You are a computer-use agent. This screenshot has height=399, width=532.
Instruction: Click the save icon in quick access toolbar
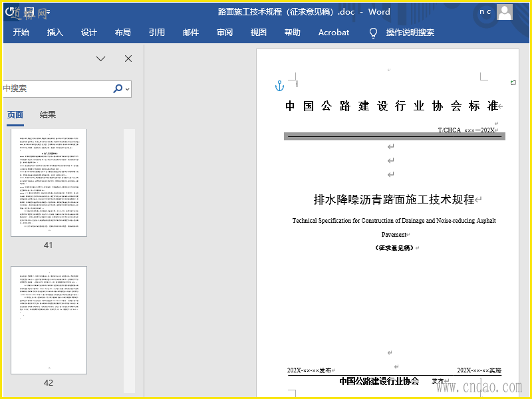click(29, 12)
